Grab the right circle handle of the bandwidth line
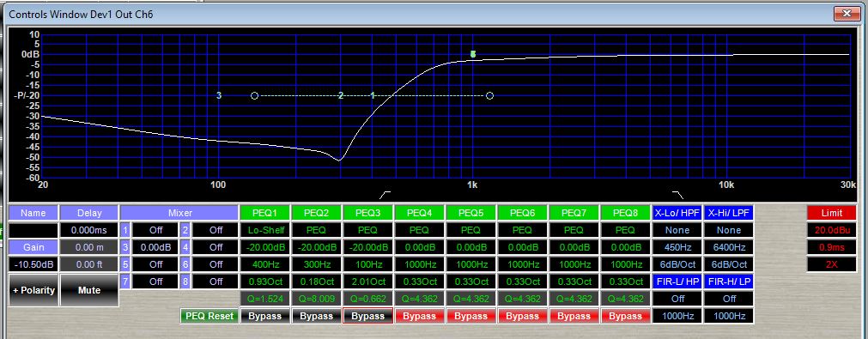 click(x=489, y=95)
